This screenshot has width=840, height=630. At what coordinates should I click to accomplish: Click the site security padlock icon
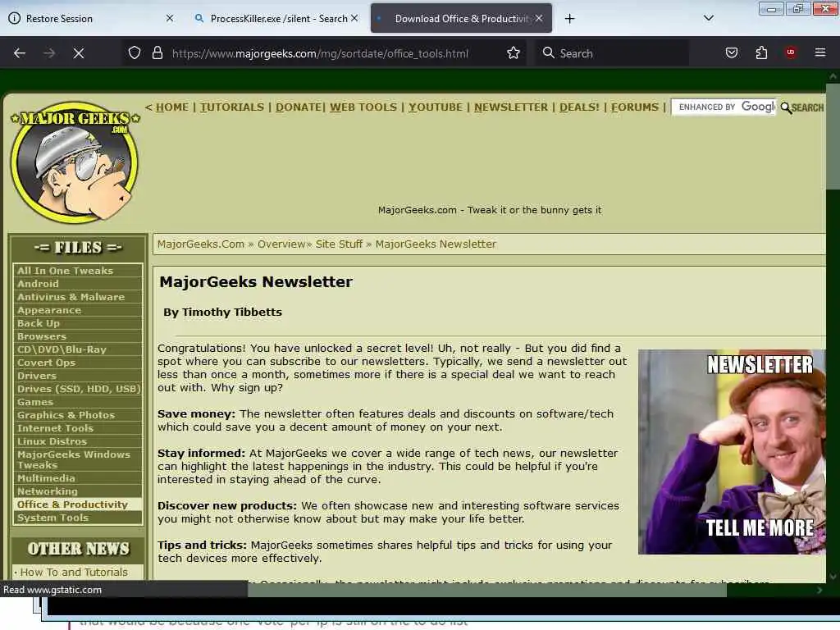click(x=157, y=52)
